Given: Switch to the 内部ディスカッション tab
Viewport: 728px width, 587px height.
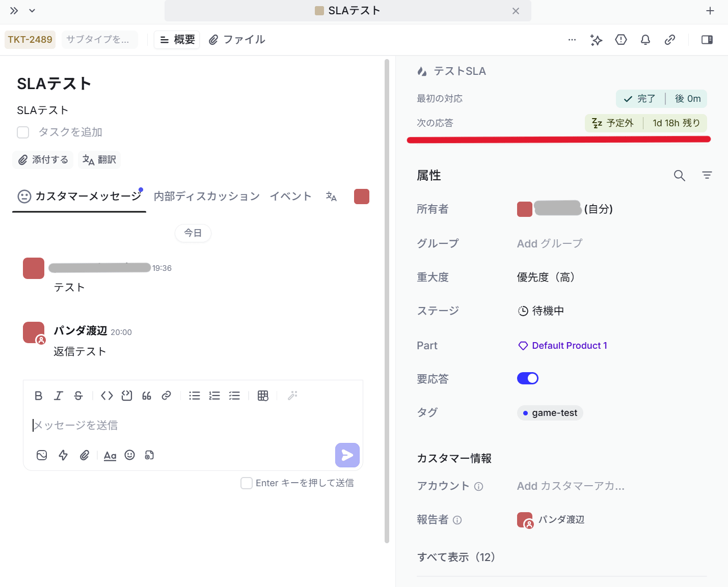Looking at the screenshot, I should pyautogui.click(x=206, y=196).
